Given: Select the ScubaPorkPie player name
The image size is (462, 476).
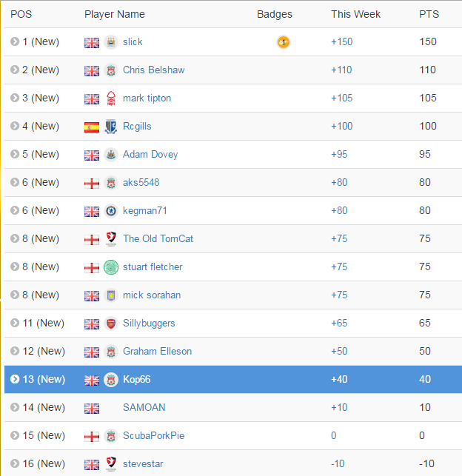Looking at the screenshot, I should pos(153,435).
